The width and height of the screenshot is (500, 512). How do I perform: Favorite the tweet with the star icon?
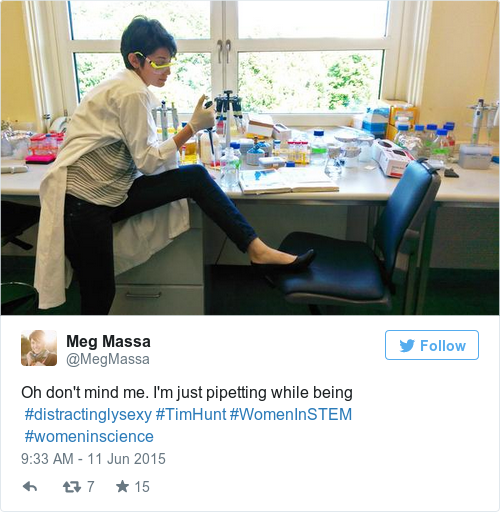[x=122, y=486]
